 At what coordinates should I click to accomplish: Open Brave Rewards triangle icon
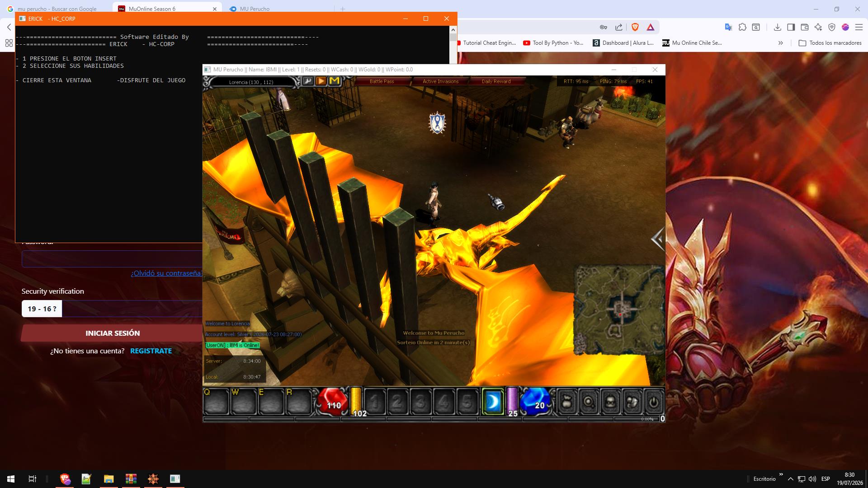click(x=650, y=27)
